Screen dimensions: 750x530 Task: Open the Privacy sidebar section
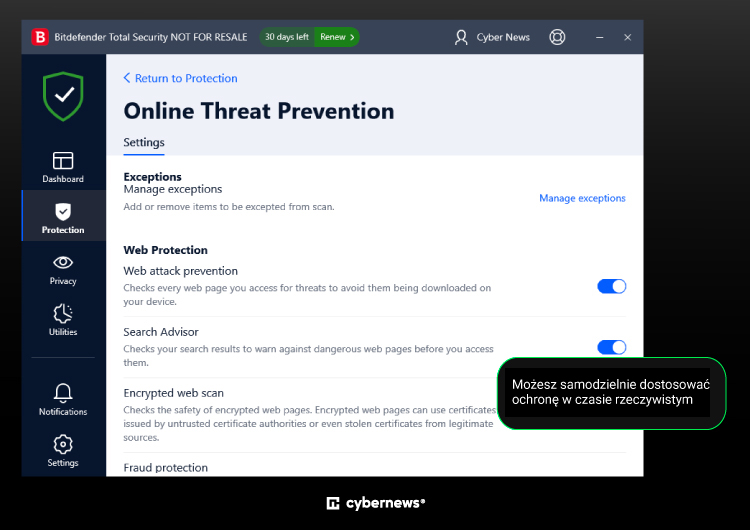click(x=63, y=270)
